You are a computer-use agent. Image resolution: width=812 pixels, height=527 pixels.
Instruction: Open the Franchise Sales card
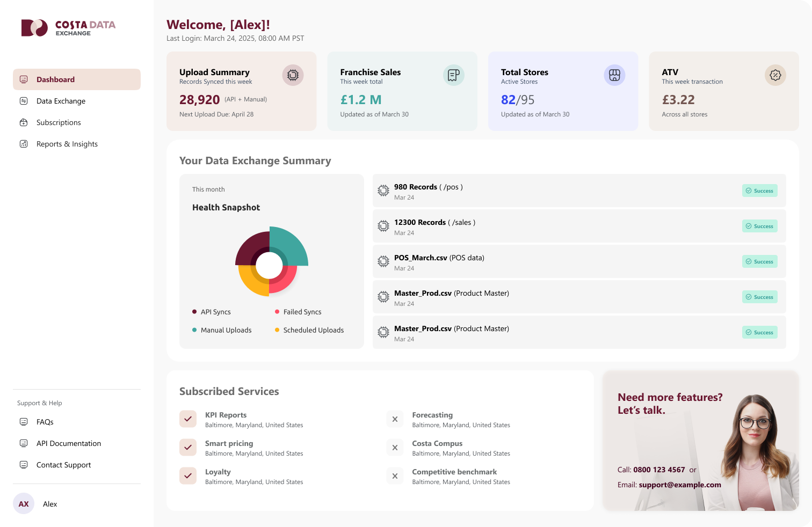coord(402,91)
